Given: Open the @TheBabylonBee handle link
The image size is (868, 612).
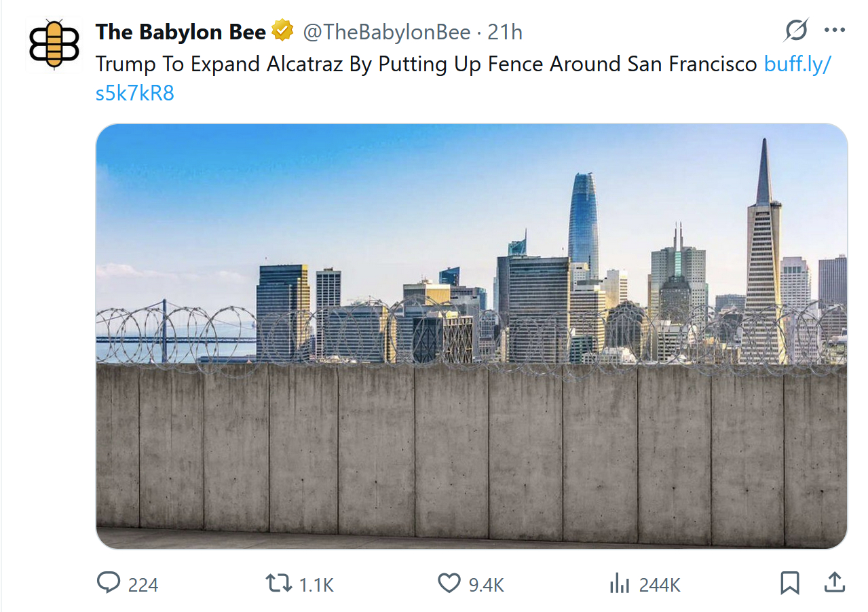Looking at the screenshot, I should click(385, 32).
